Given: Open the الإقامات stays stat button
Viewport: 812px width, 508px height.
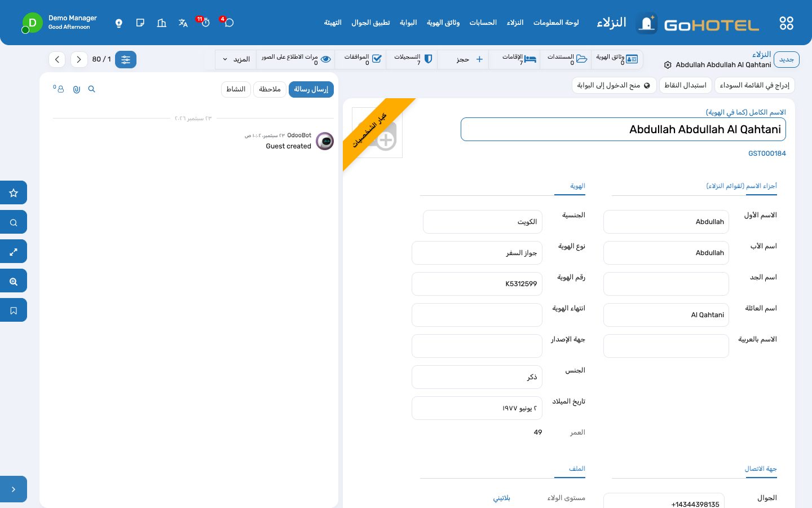Looking at the screenshot, I should click(x=514, y=59).
